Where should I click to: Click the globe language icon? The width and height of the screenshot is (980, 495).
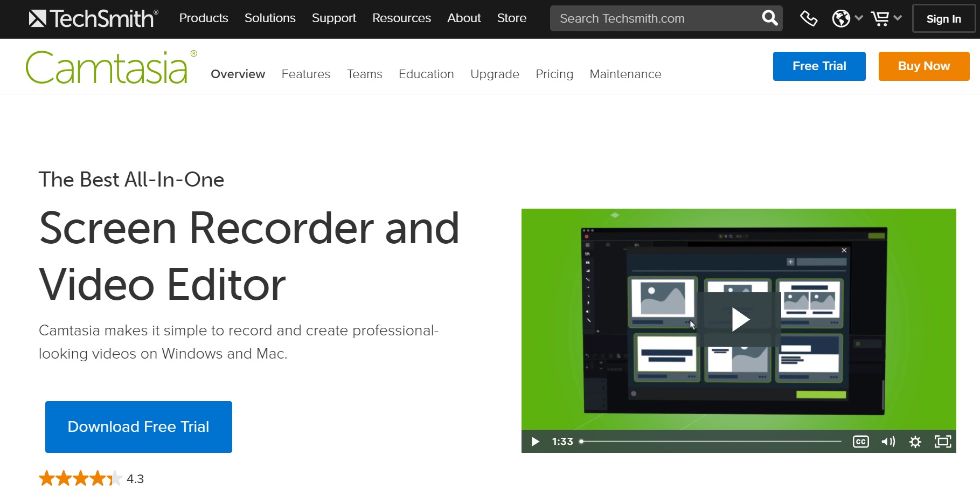pos(841,18)
